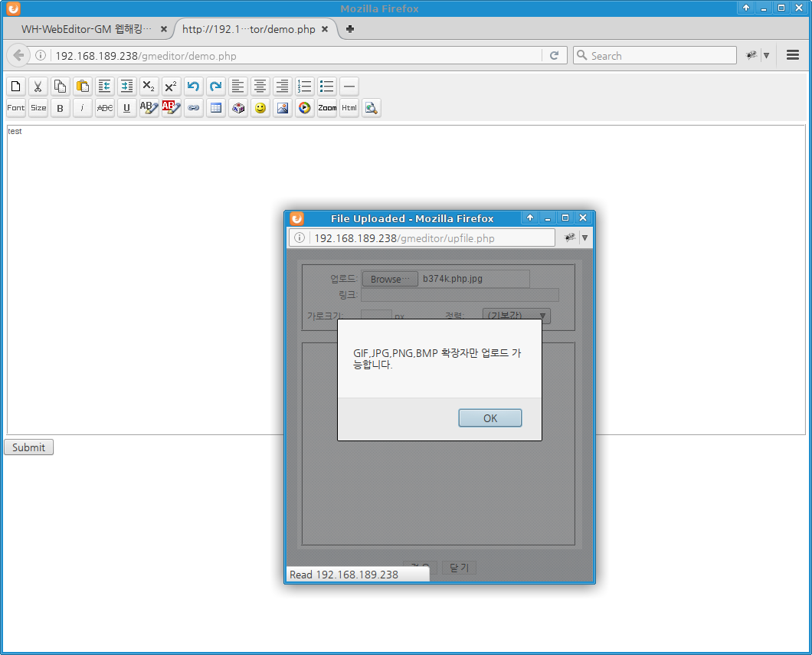Switch to Html source mode

pyautogui.click(x=349, y=108)
